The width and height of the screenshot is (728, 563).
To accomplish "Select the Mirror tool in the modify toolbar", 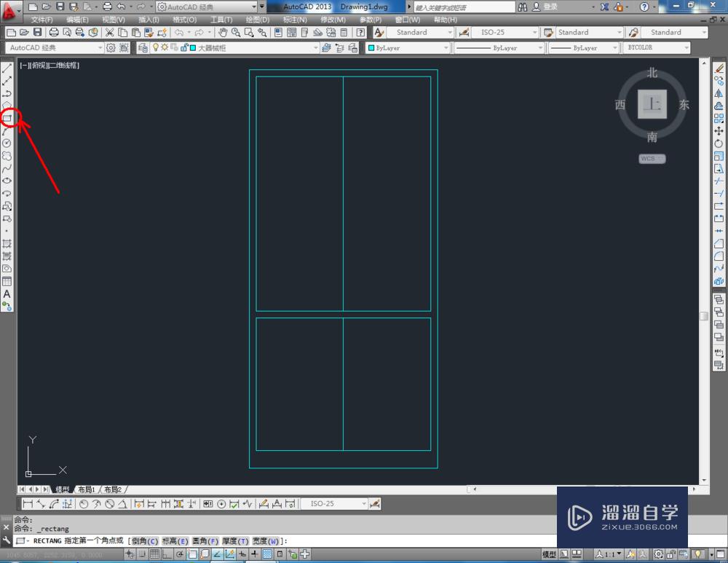I will (x=719, y=93).
